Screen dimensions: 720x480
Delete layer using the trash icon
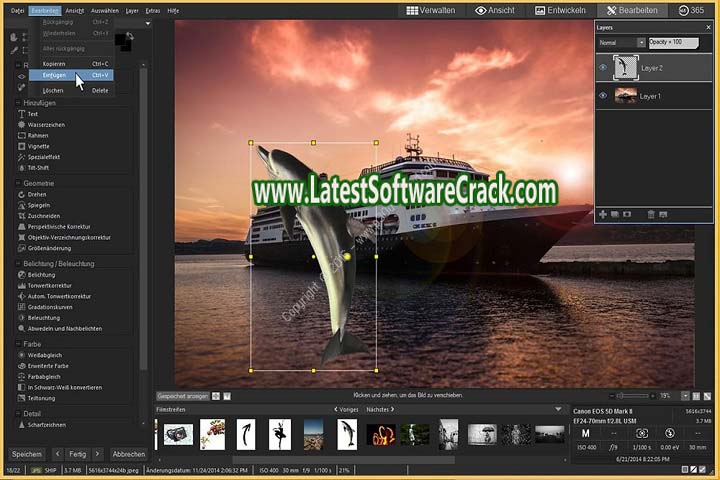pyautogui.click(x=651, y=214)
